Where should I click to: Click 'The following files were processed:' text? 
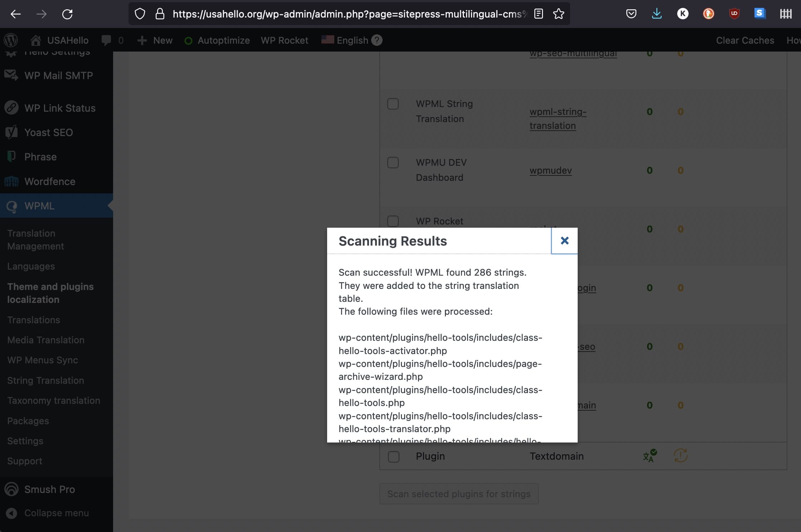coord(416,311)
